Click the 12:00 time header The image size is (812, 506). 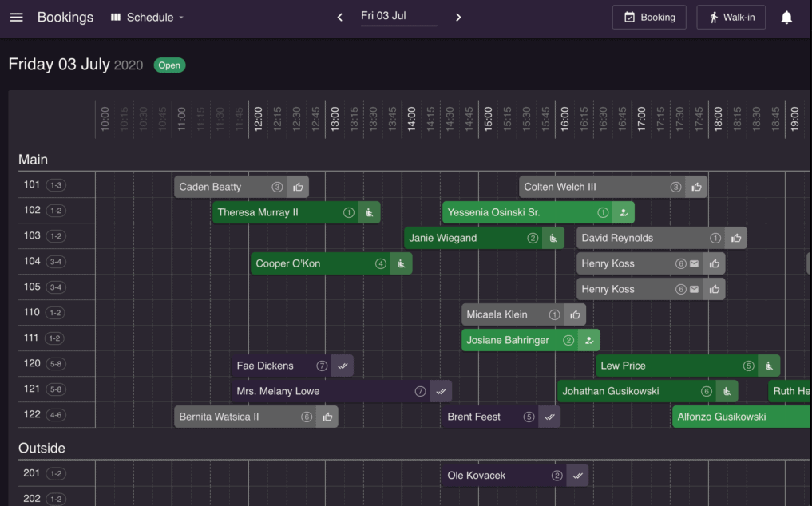tap(258, 119)
